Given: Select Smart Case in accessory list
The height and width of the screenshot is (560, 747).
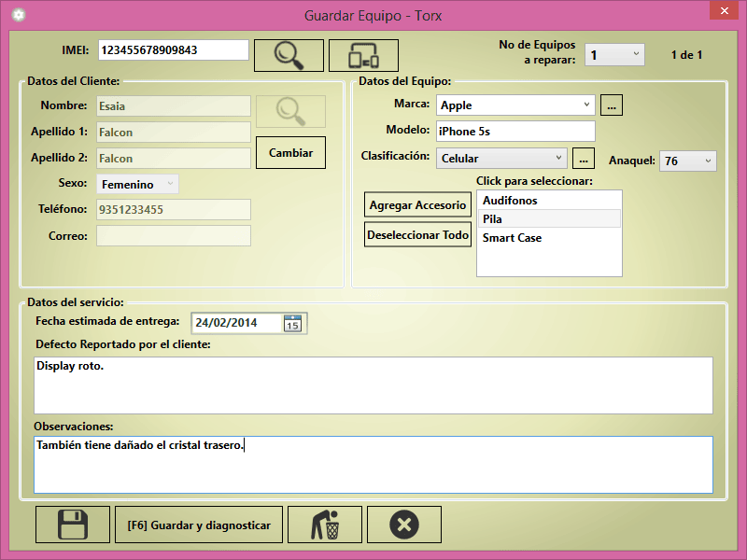Looking at the screenshot, I should pos(549,238).
